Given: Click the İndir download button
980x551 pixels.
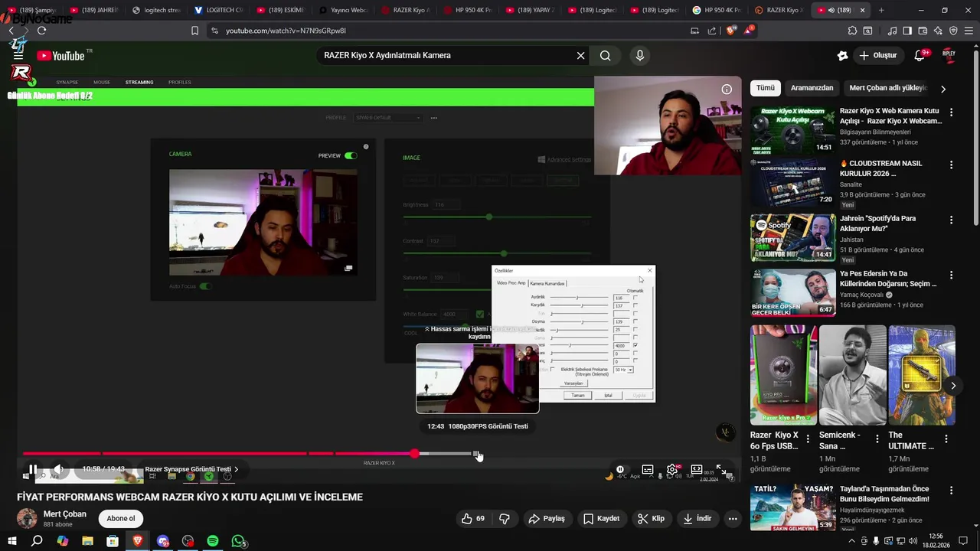Looking at the screenshot, I should tap(697, 518).
